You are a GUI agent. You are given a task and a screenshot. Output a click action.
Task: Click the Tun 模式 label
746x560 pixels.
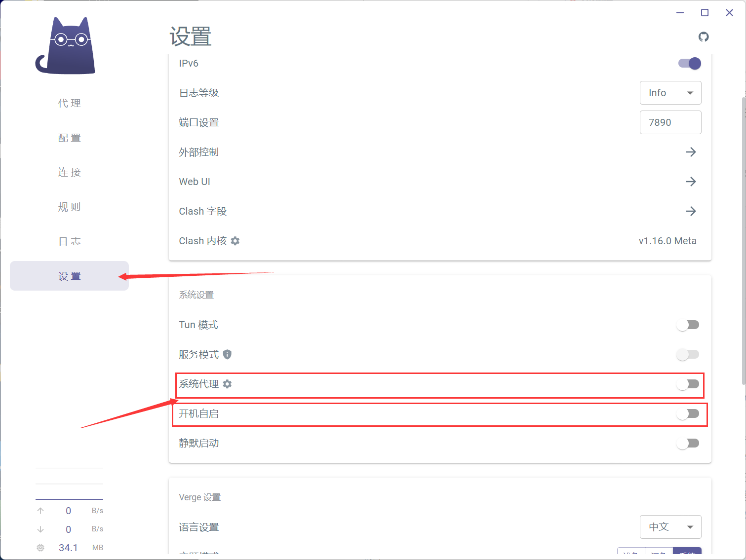198,325
